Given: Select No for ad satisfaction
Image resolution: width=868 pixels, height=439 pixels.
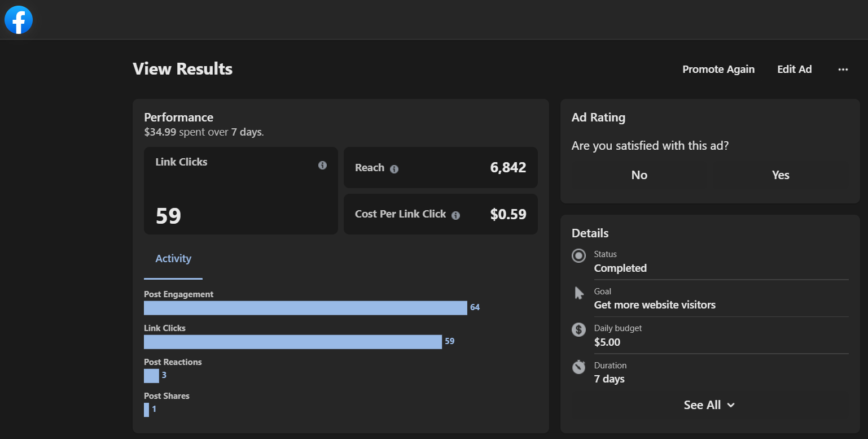Looking at the screenshot, I should tap(639, 175).
